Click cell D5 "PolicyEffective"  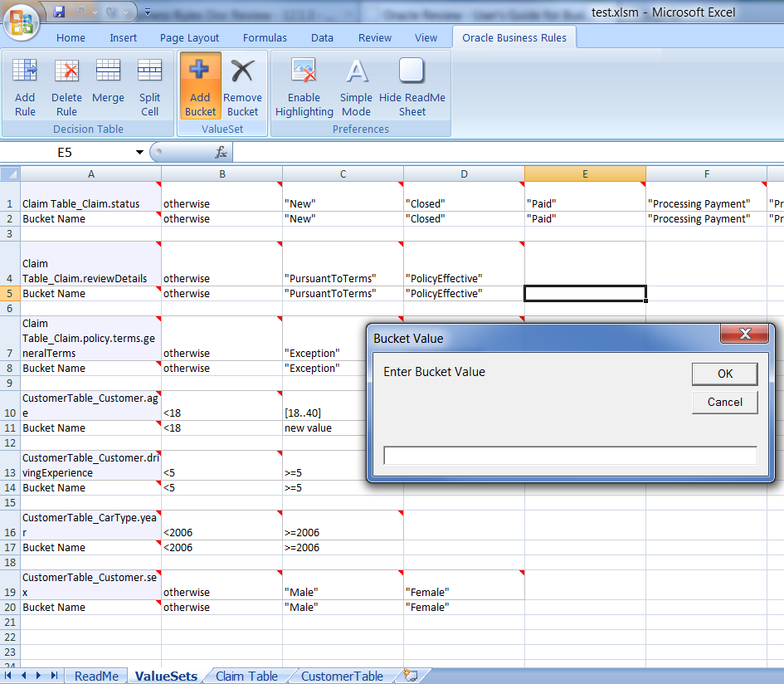(x=464, y=294)
